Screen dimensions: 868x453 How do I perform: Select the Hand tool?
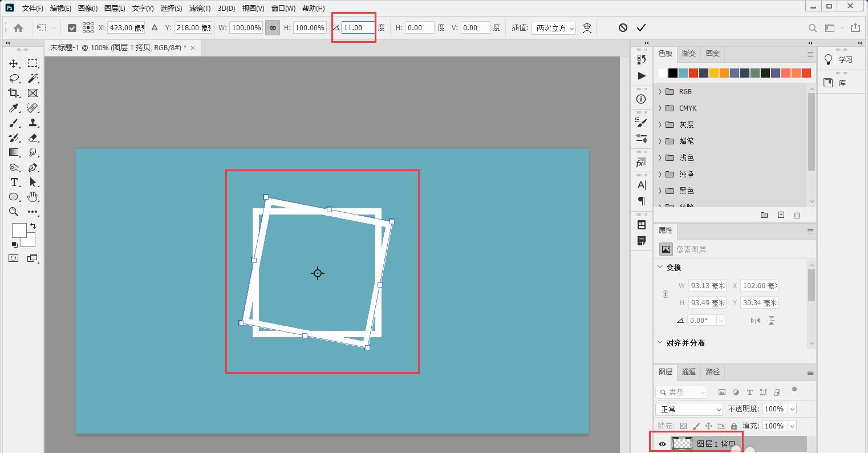coord(33,197)
